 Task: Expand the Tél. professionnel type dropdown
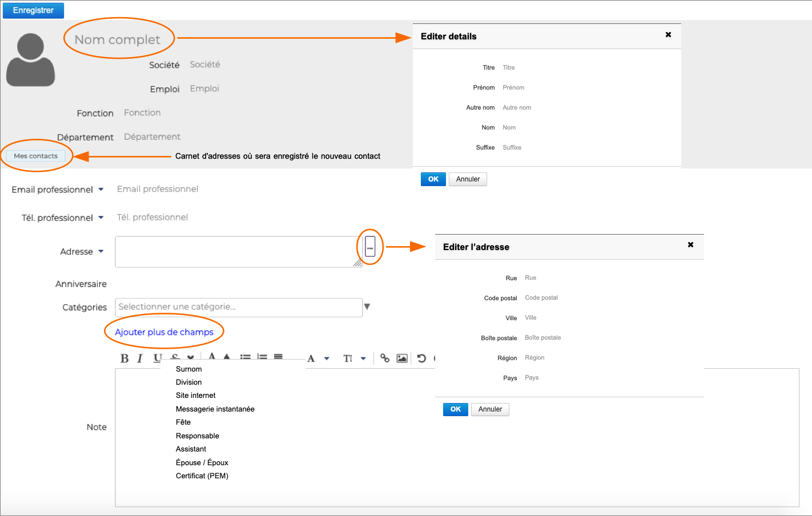[101, 217]
